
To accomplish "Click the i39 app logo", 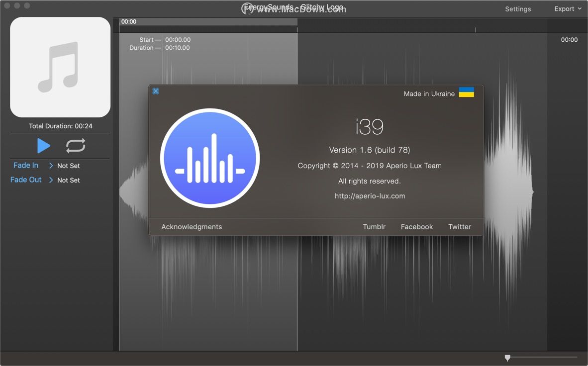I will pyautogui.click(x=210, y=158).
